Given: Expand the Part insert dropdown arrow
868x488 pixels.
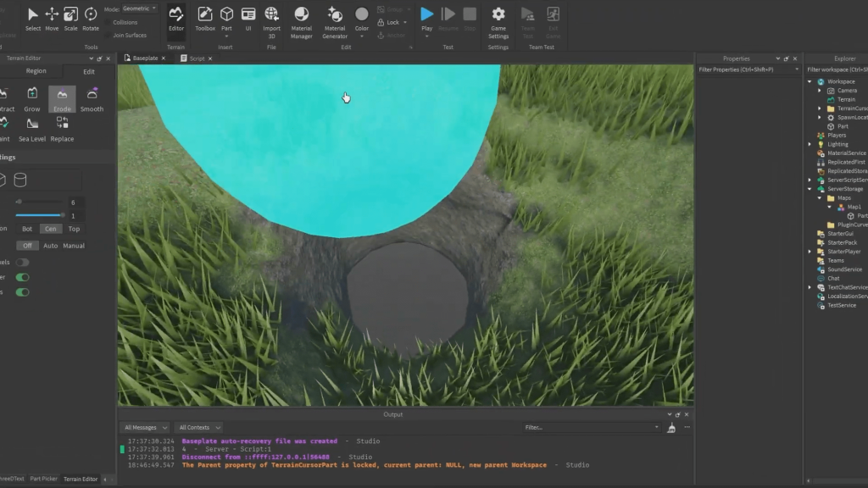Looking at the screenshot, I should (x=226, y=36).
